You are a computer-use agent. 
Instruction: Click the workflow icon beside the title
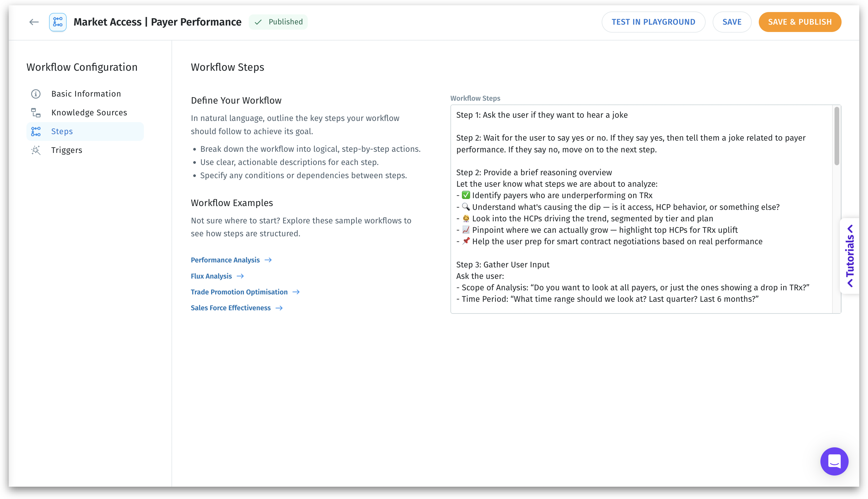coord(58,22)
